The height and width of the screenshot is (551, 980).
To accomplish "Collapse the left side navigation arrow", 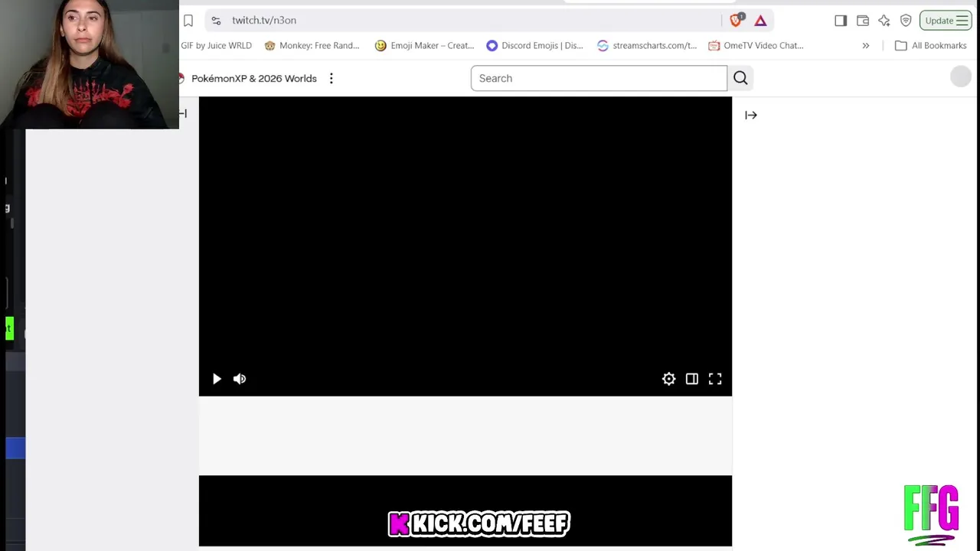I will click(x=183, y=114).
